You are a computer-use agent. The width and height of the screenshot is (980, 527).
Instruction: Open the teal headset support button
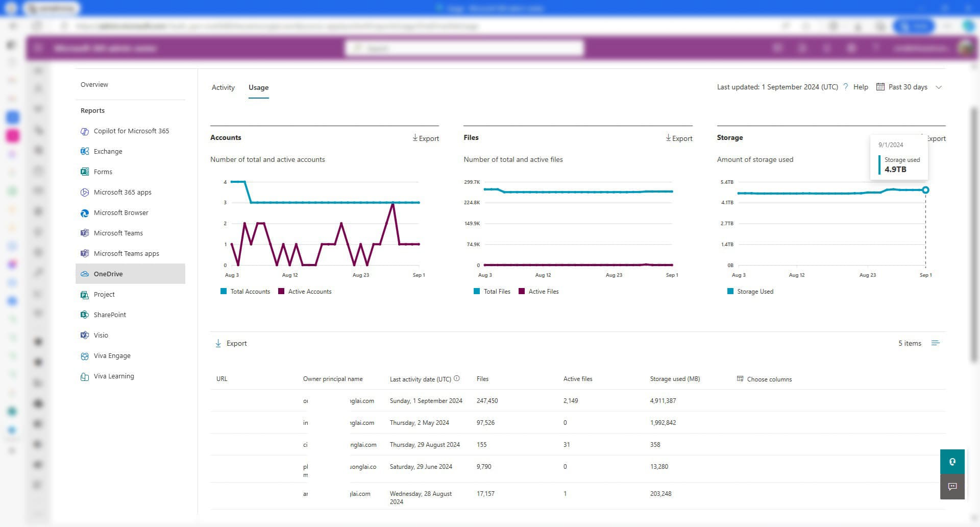(x=952, y=462)
